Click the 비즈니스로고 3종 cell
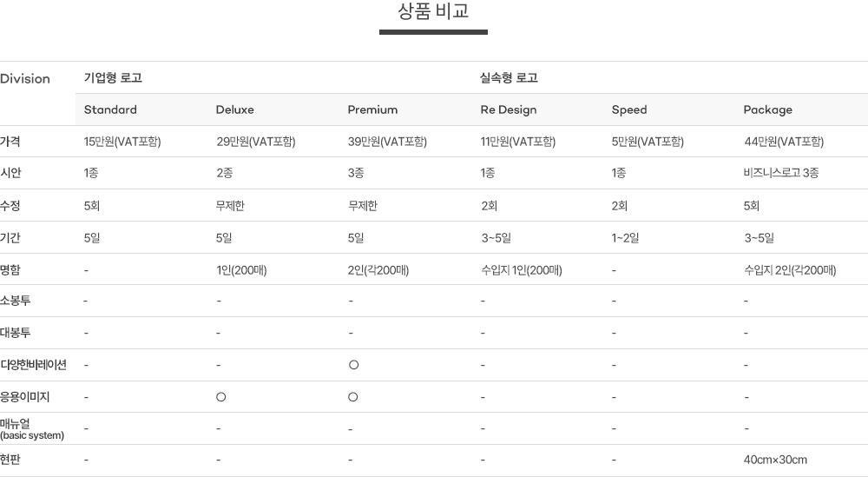The width and height of the screenshot is (868, 477). (781, 173)
